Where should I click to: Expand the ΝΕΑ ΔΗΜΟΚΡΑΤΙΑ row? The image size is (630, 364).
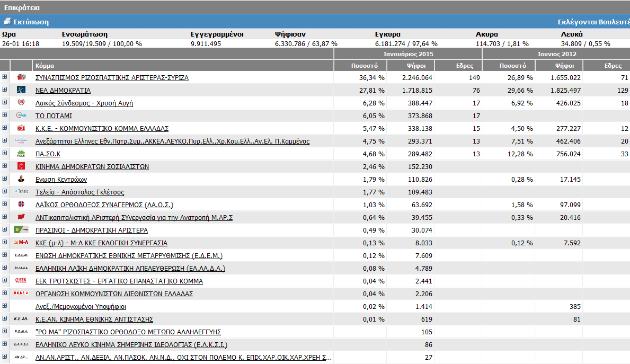4,90
